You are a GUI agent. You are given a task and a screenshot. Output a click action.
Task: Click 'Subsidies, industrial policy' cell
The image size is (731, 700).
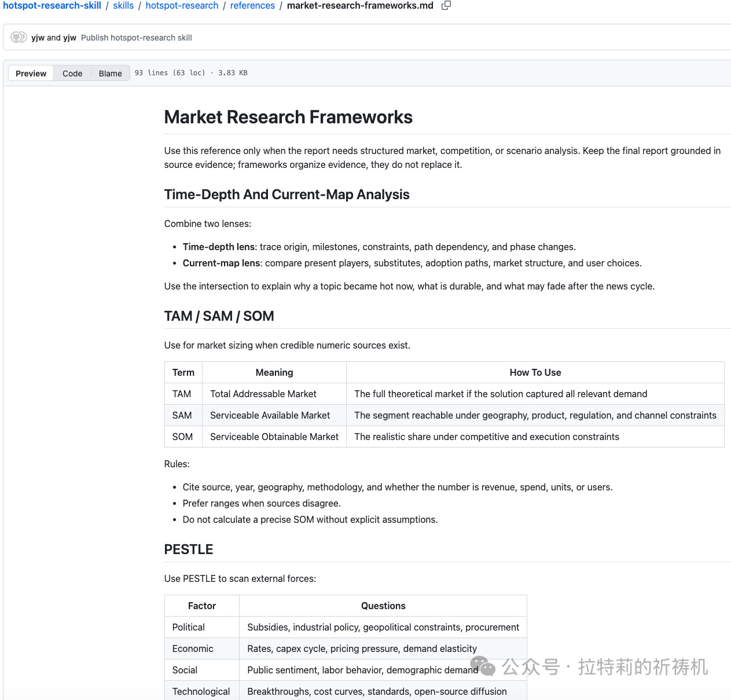point(383,628)
